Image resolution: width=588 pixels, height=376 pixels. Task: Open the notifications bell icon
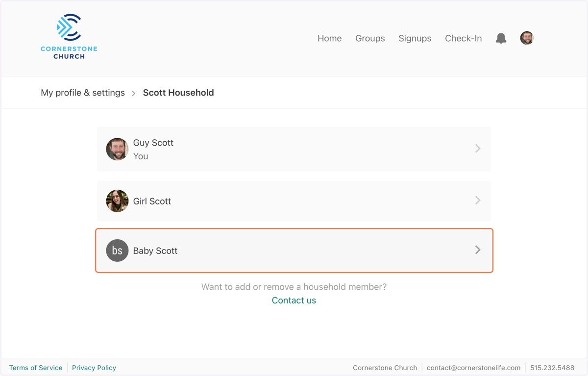click(501, 38)
